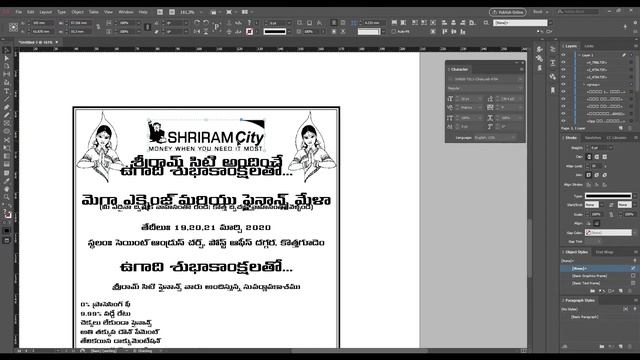The width and height of the screenshot is (640, 360).
Task: Select the Pen tool
Action: point(7,107)
